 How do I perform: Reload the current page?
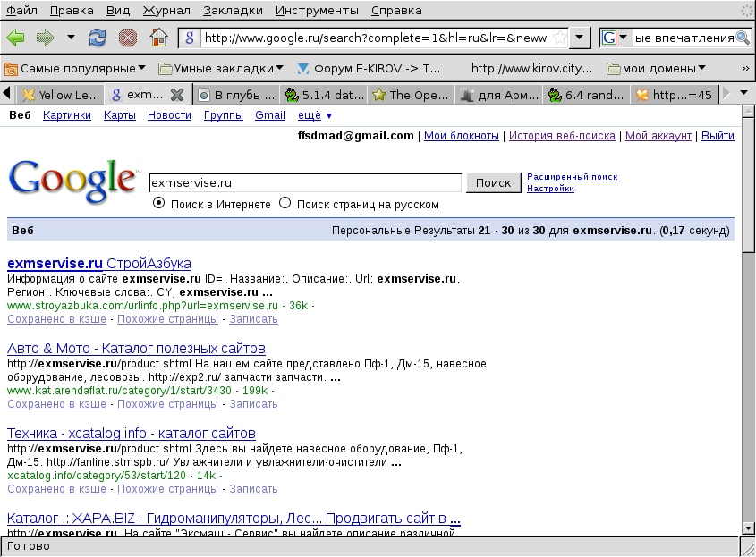coord(98,38)
